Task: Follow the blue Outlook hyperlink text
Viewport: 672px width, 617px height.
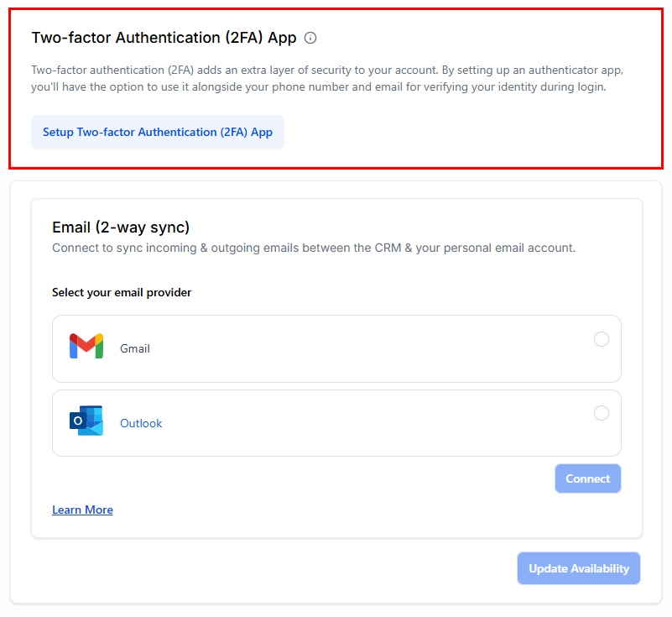Action: click(x=140, y=423)
